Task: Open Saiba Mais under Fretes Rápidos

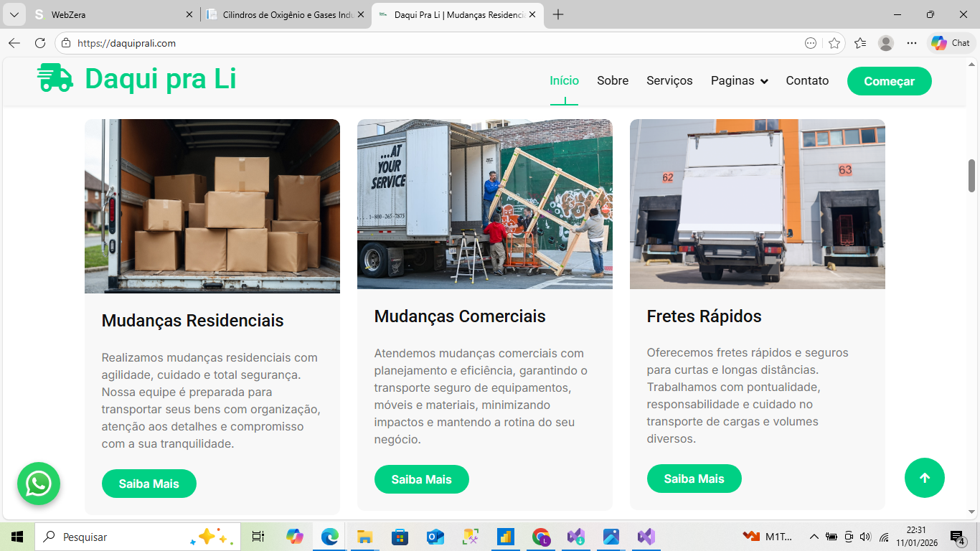Action: [694, 479]
